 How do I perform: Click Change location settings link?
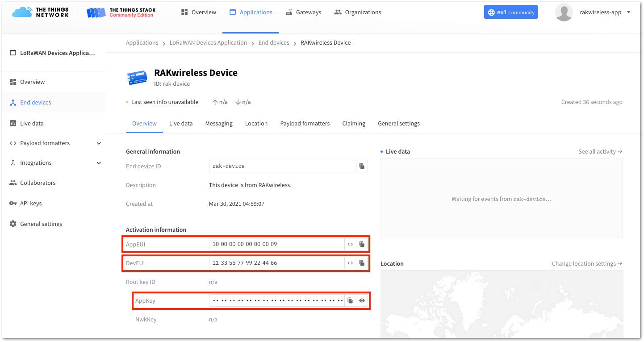(587, 264)
